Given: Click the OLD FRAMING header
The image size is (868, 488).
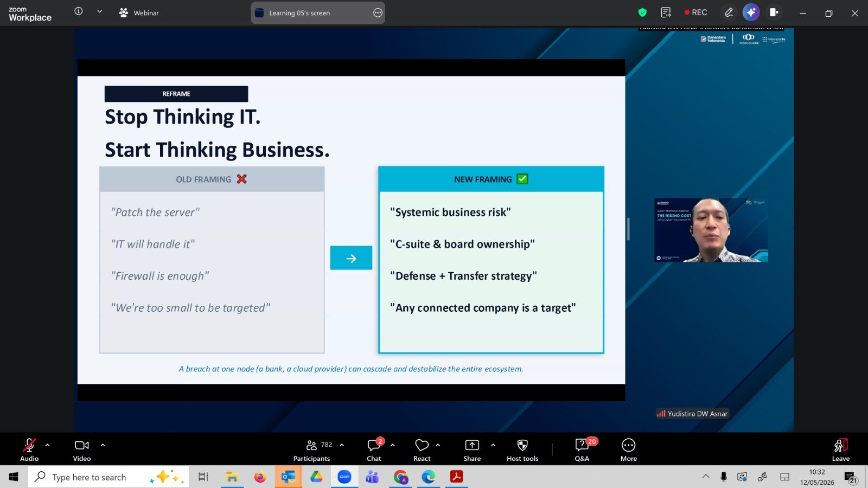Looking at the screenshot, I should coord(212,179).
